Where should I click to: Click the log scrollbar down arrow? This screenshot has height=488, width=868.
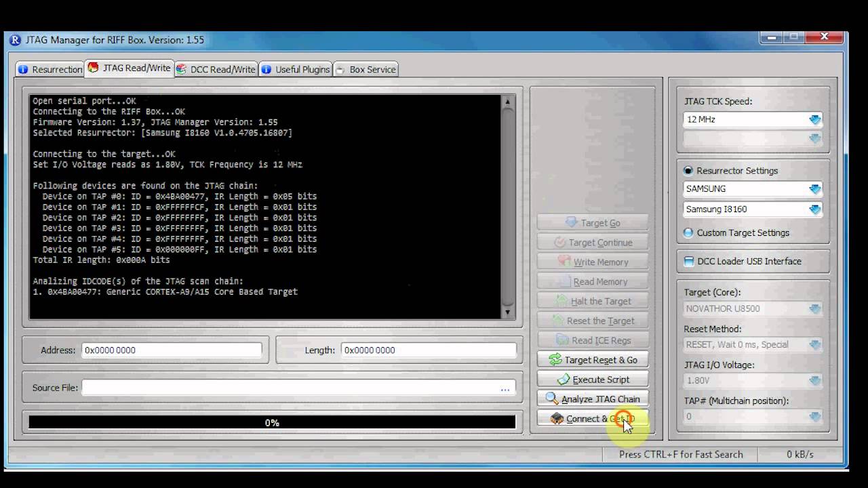(507, 312)
